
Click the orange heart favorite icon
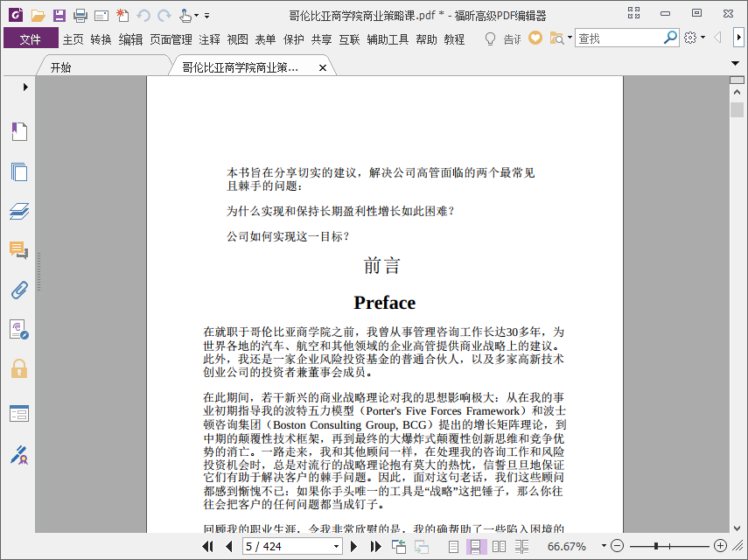coord(535,38)
